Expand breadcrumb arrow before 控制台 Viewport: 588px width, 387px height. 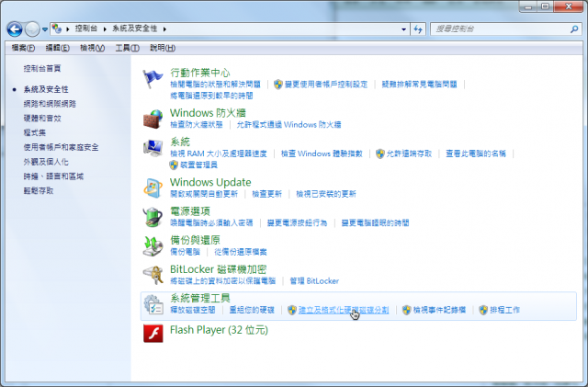point(68,28)
